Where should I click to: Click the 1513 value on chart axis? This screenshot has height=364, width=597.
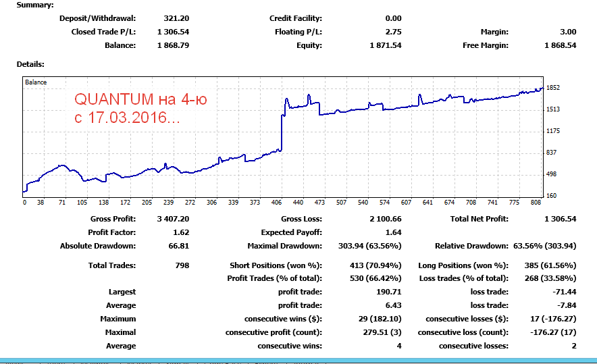553,109
